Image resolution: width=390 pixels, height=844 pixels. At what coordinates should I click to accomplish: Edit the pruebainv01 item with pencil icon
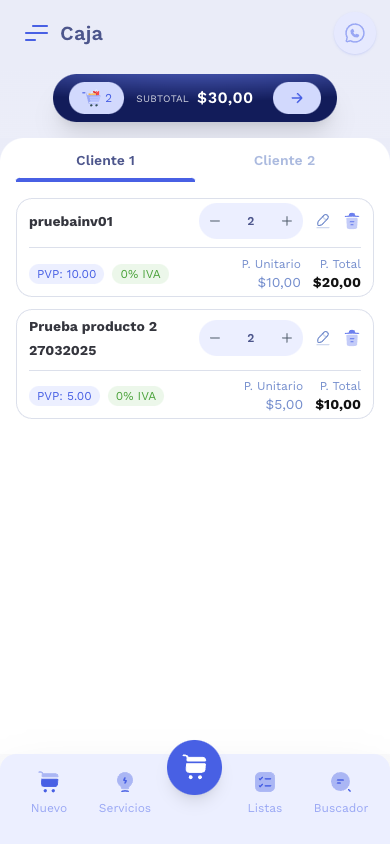click(323, 221)
